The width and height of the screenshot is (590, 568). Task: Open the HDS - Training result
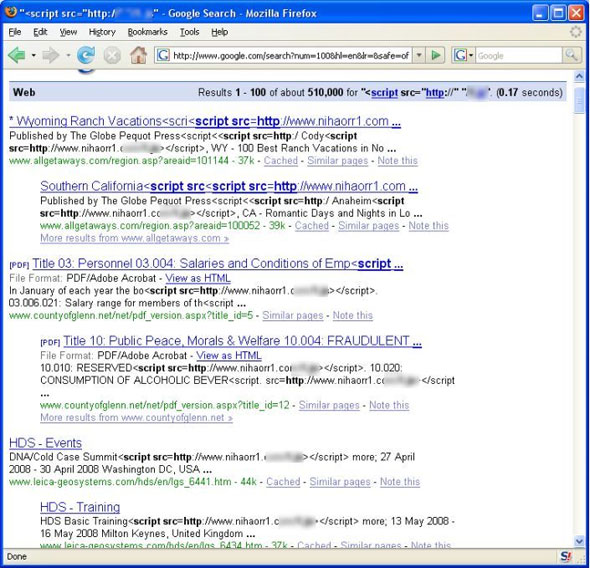pos(80,507)
